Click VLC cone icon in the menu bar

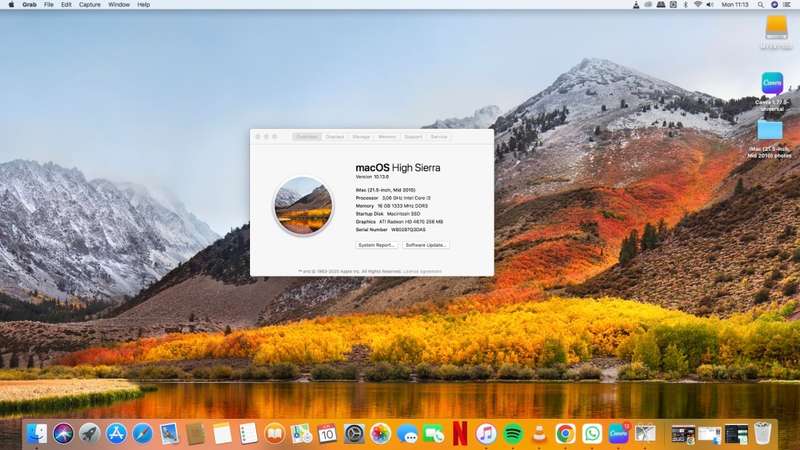(x=636, y=5)
